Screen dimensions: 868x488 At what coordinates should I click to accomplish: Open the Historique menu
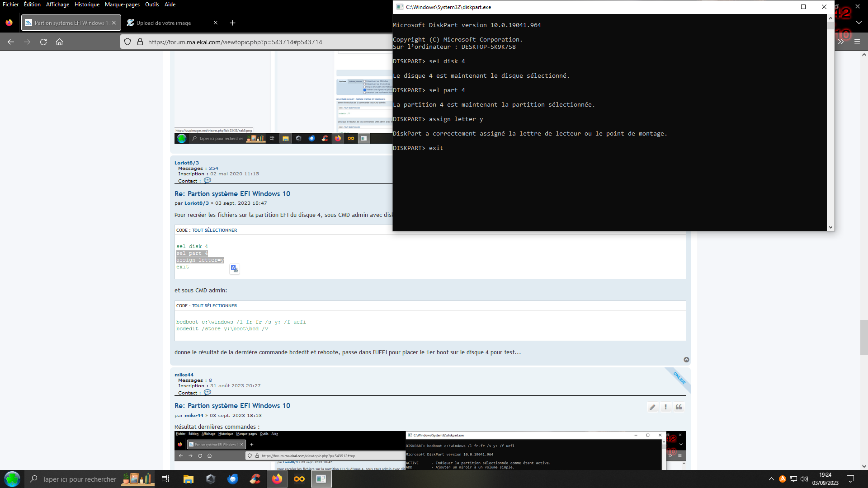tap(87, 5)
